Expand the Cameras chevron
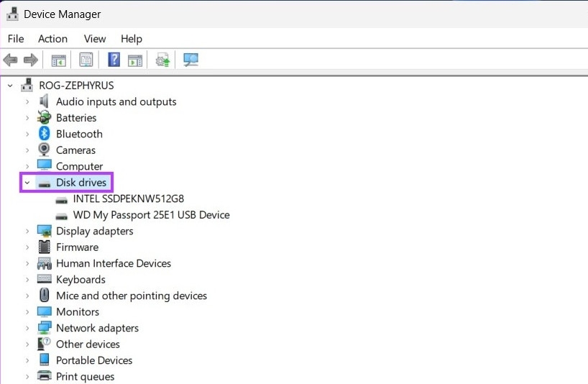The height and width of the screenshot is (384, 588). pos(27,150)
